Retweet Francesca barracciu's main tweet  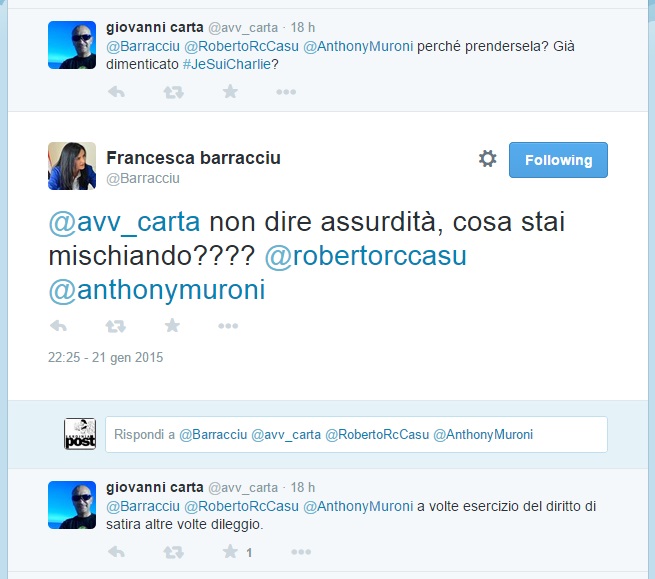click(115, 325)
